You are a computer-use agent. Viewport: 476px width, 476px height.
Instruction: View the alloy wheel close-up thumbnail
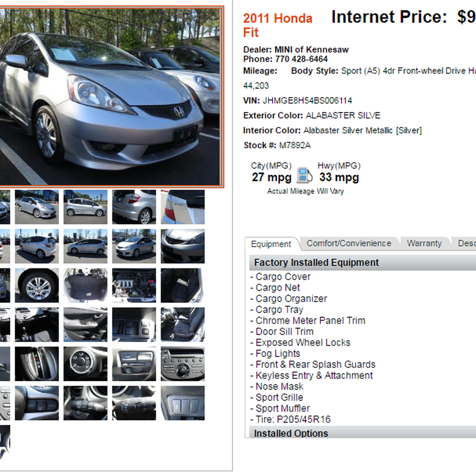point(37,286)
